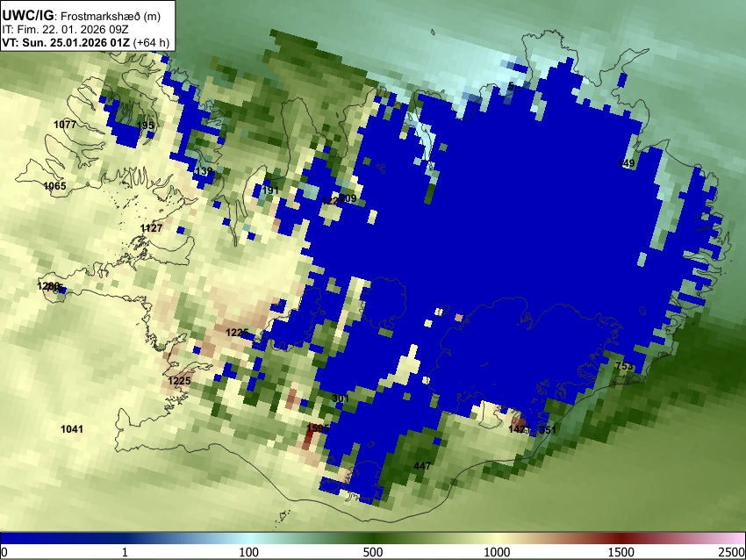Click the colour scale label '1500'
Screen dimensions: 746x560
(x=621, y=552)
